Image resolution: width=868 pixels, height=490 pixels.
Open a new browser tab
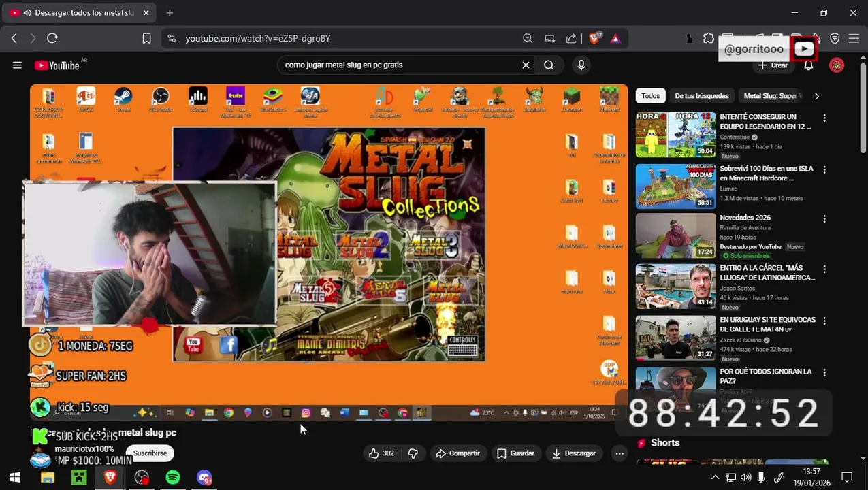[170, 13]
